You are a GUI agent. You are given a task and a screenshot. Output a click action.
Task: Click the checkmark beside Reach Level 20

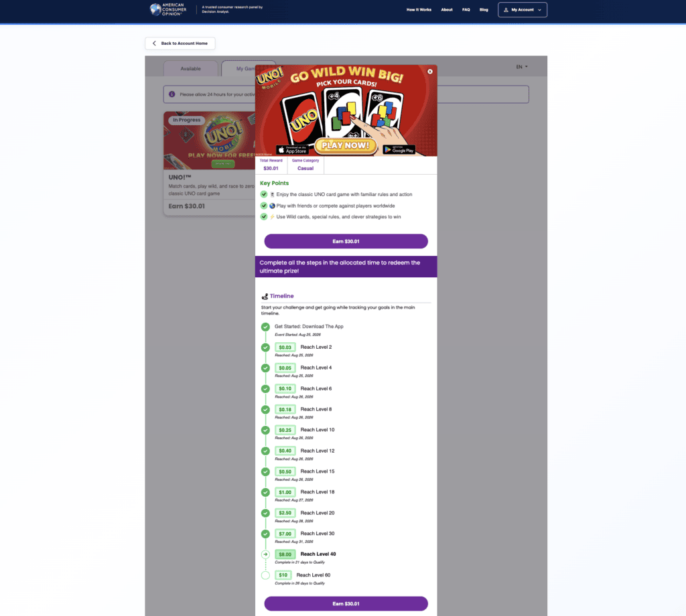(x=265, y=514)
